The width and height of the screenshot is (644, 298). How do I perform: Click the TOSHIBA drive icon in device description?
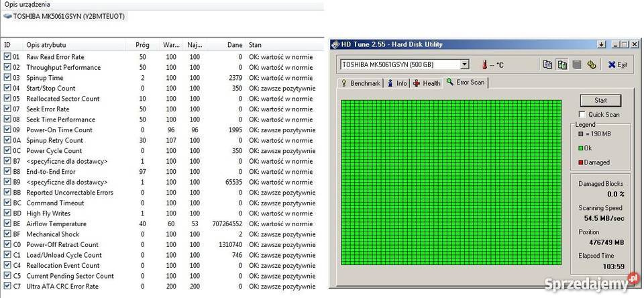7,16
